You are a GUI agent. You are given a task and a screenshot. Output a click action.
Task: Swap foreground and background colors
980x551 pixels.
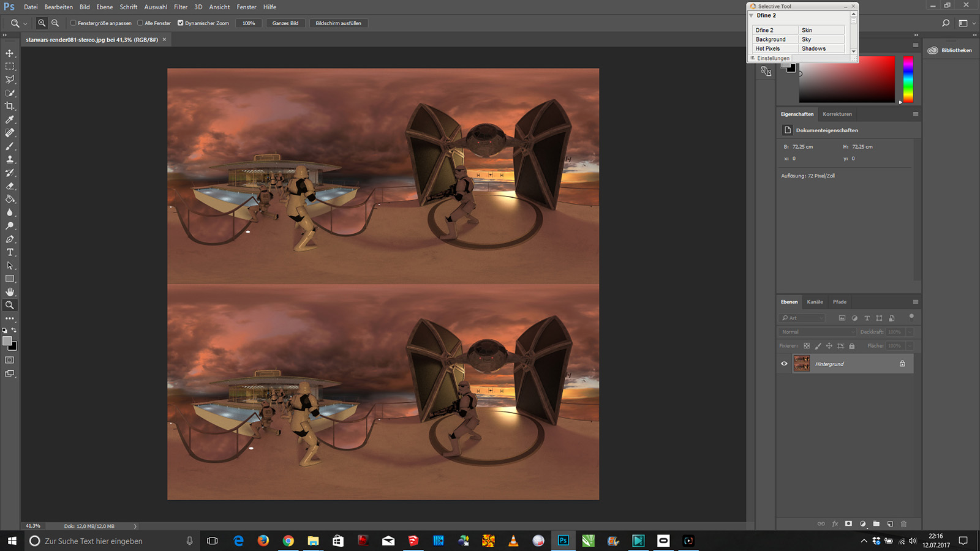[14, 330]
